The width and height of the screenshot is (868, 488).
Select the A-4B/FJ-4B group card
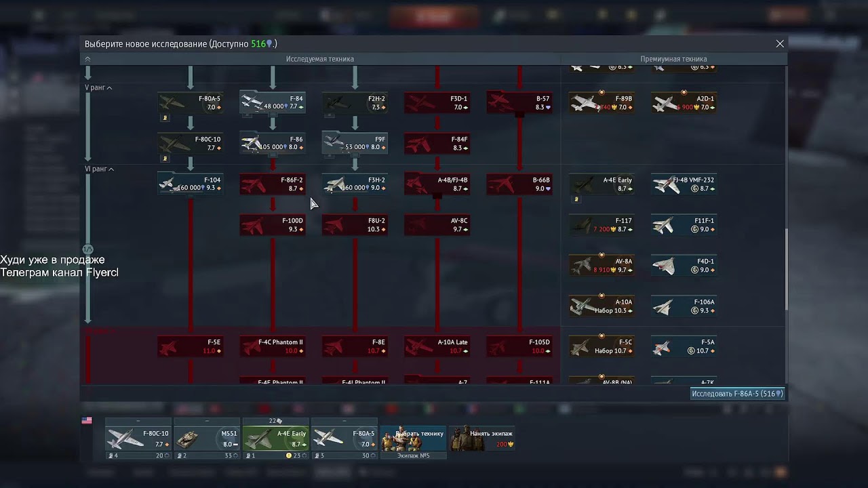click(x=437, y=184)
